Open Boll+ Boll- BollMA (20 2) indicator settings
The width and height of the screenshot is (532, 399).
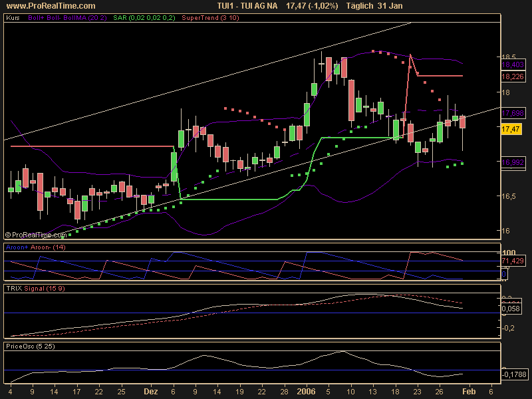67,18
